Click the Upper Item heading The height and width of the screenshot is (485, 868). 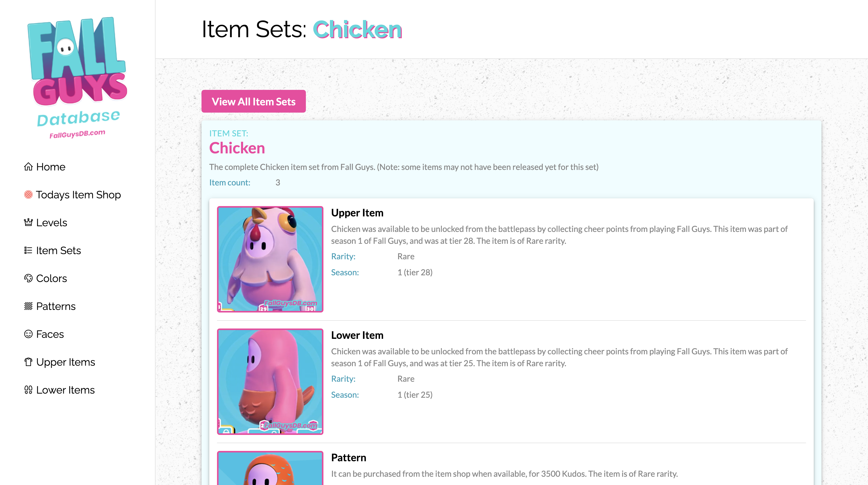[357, 213]
